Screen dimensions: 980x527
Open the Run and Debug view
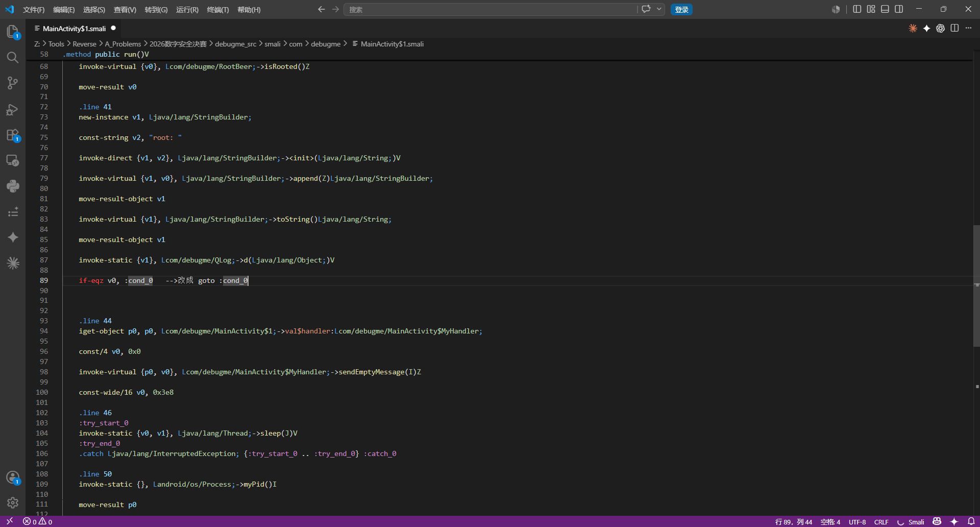(13, 109)
